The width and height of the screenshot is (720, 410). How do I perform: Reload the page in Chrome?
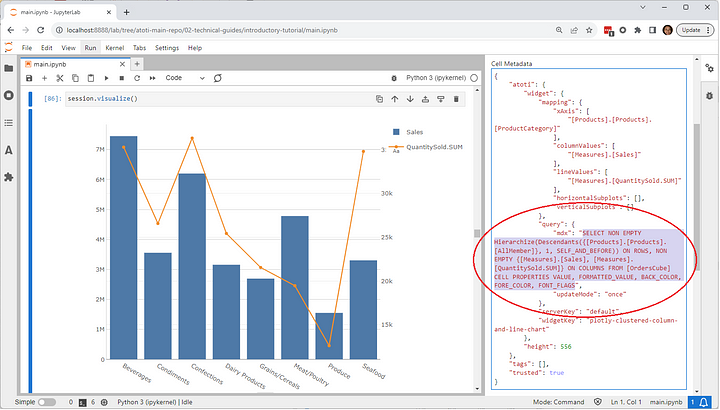click(40, 30)
